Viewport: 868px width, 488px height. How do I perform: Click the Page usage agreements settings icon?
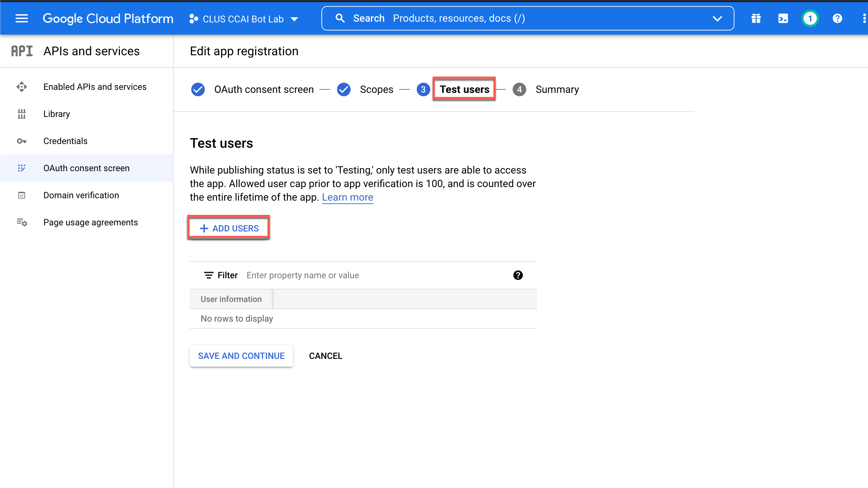coord(22,222)
